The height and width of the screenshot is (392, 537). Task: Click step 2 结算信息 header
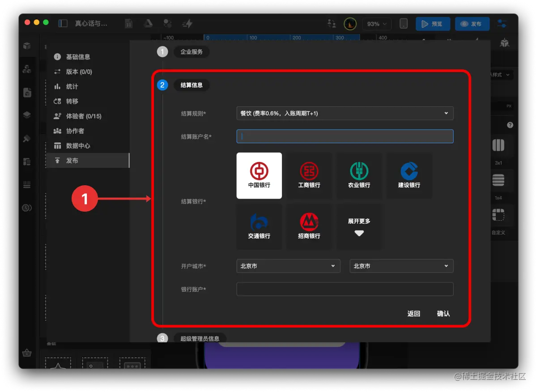[x=192, y=85]
